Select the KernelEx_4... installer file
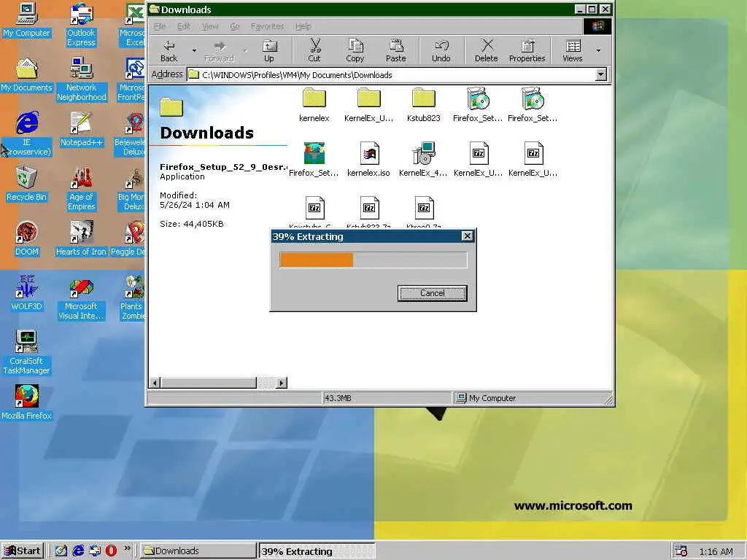This screenshot has height=560, width=747. (424, 160)
